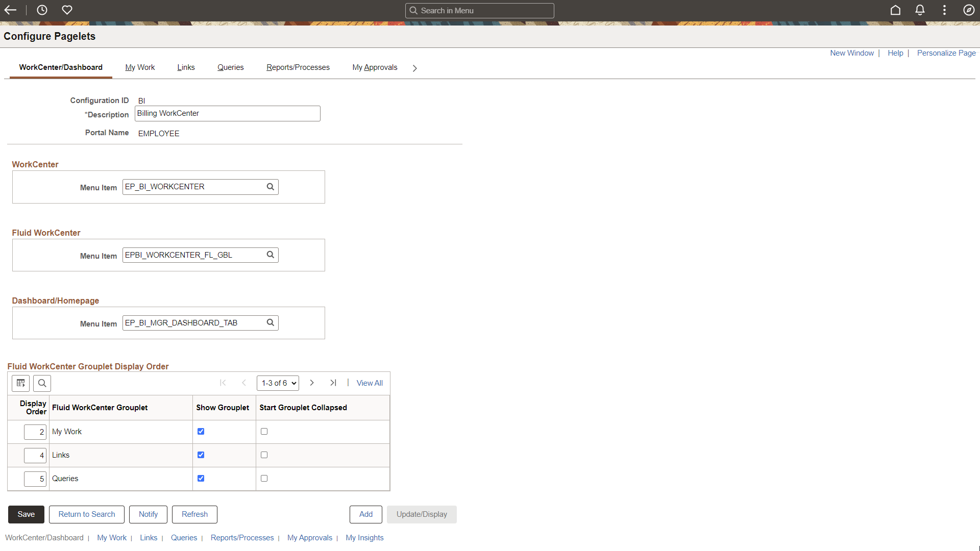
Task: Click the Save button
Action: (26, 514)
